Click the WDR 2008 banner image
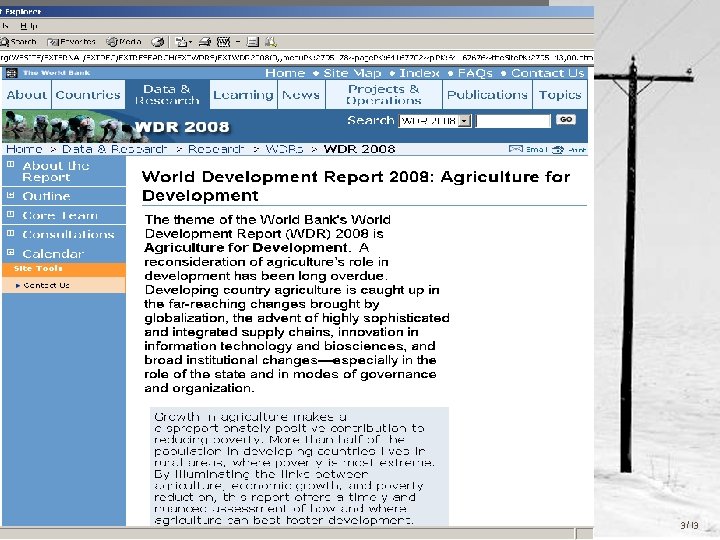 tap(117, 126)
